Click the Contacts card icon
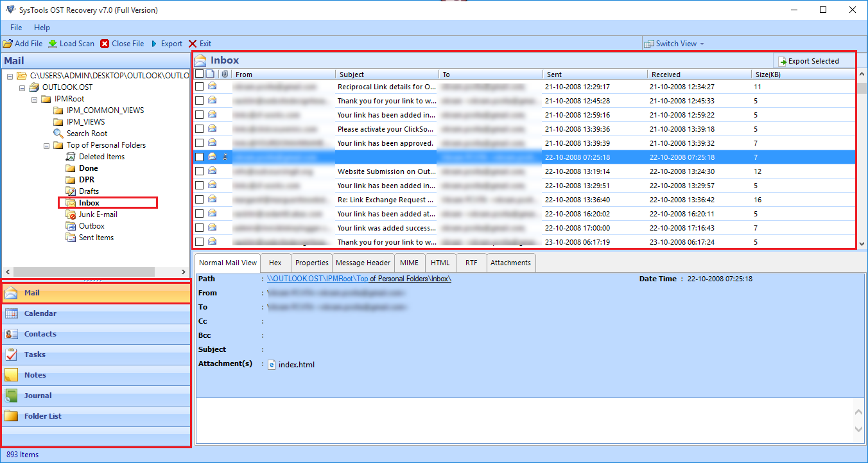 11,335
